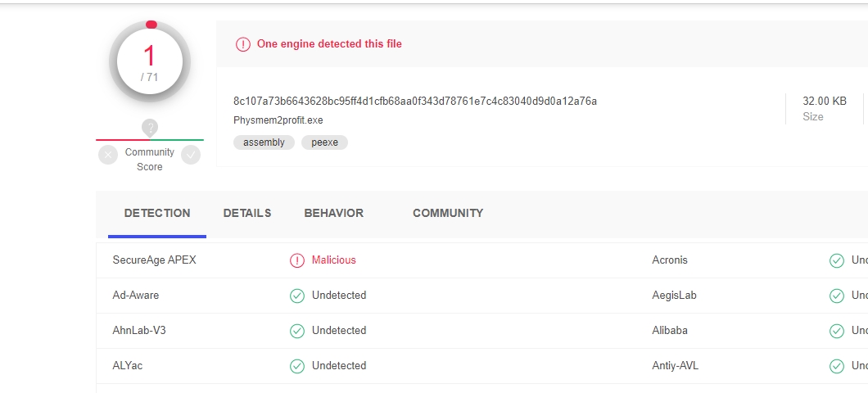This screenshot has width=868, height=393.
Task: Click the ALYac undetected checkmark icon
Action: pyautogui.click(x=297, y=366)
